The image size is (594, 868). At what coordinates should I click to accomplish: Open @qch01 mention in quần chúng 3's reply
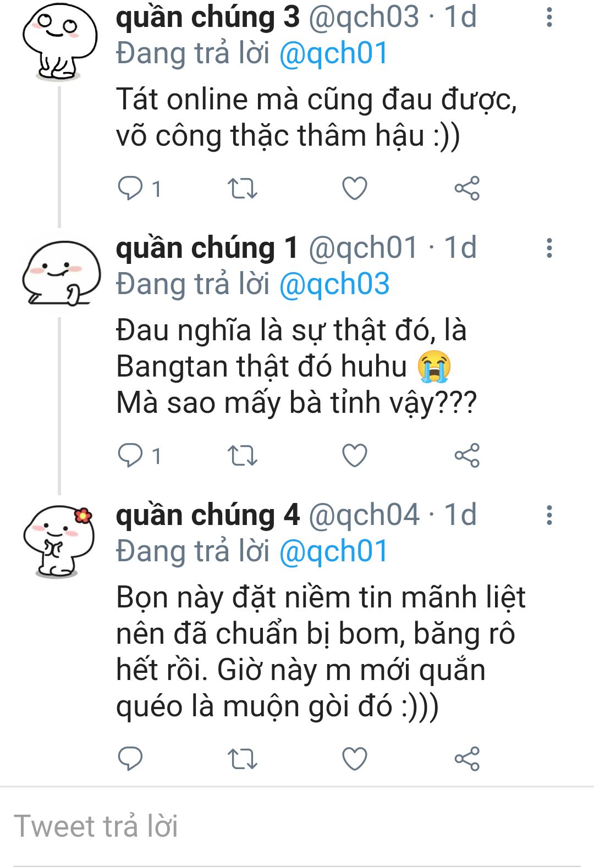pyautogui.click(x=333, y=54)
